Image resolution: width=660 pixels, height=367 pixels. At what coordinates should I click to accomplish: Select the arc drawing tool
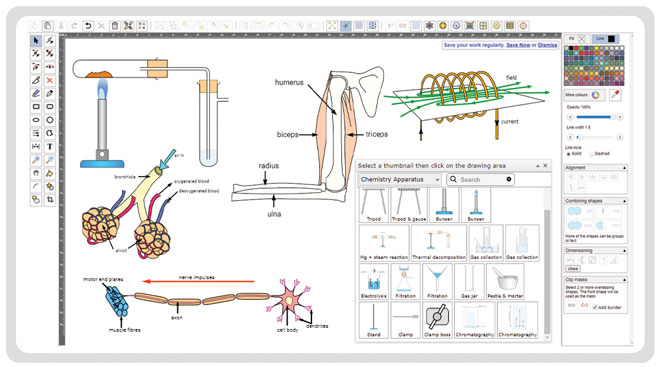pyautogui.click(x=36, y=186)
